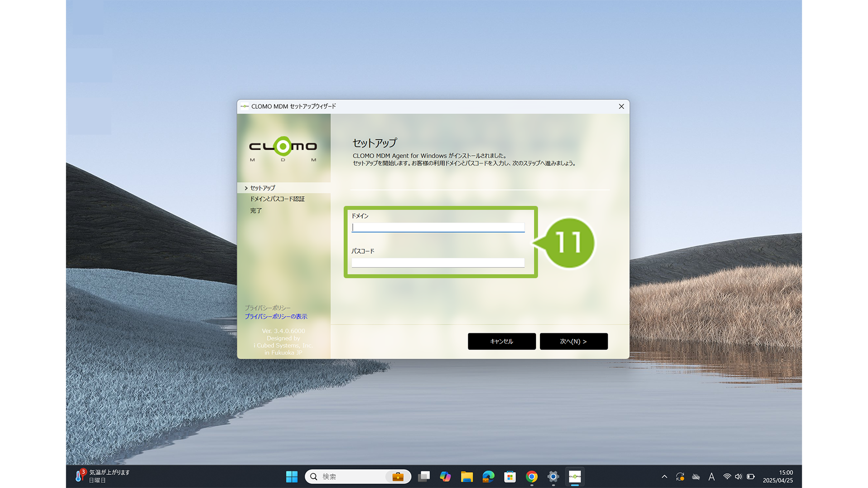This screenshot has width=868, height=488.
Task: Click the 次へ(N) > button
Action: tap(574, 342)
